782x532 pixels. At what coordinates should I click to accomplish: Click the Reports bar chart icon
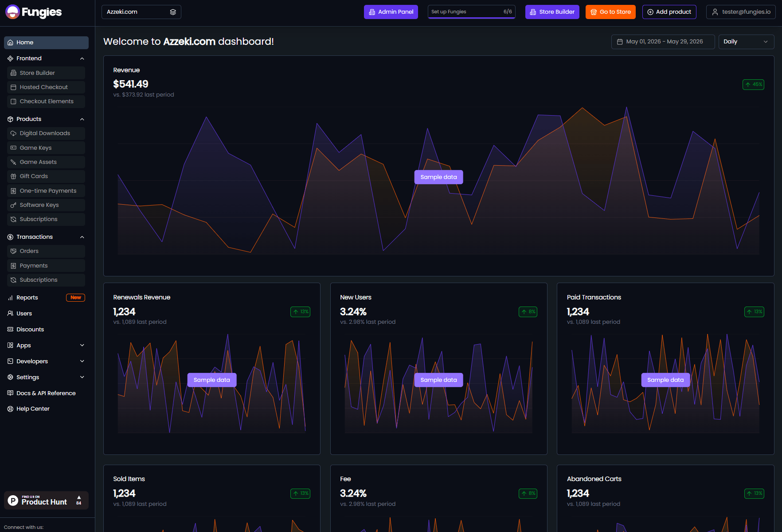(10, 298)
